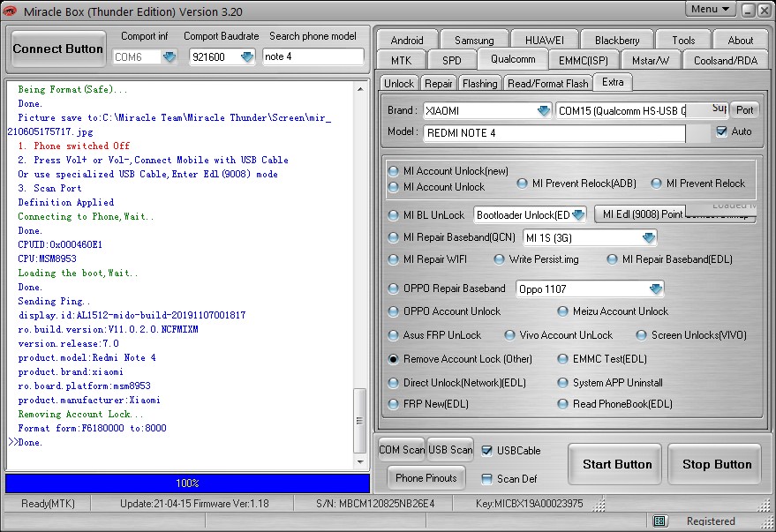Open the COM6 comport dropdown
This screenshot has height=532, width=776.
[170, 56]
